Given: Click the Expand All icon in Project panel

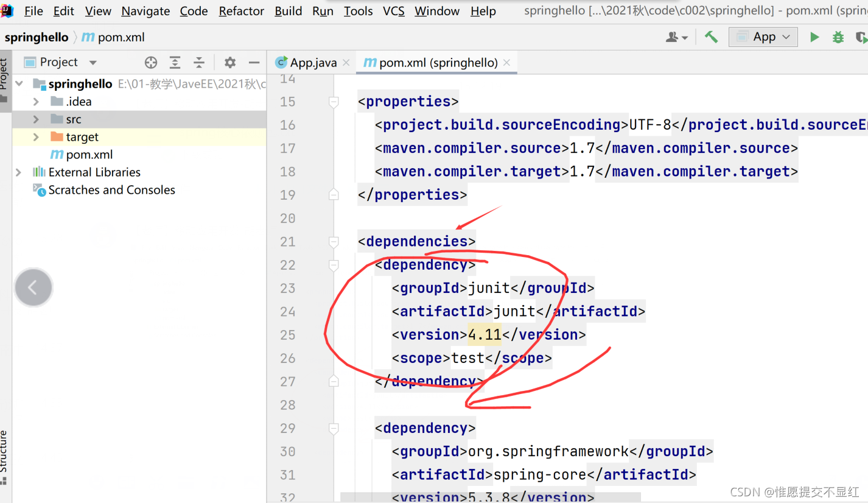Looking at the screenshot, I should 175,62.
